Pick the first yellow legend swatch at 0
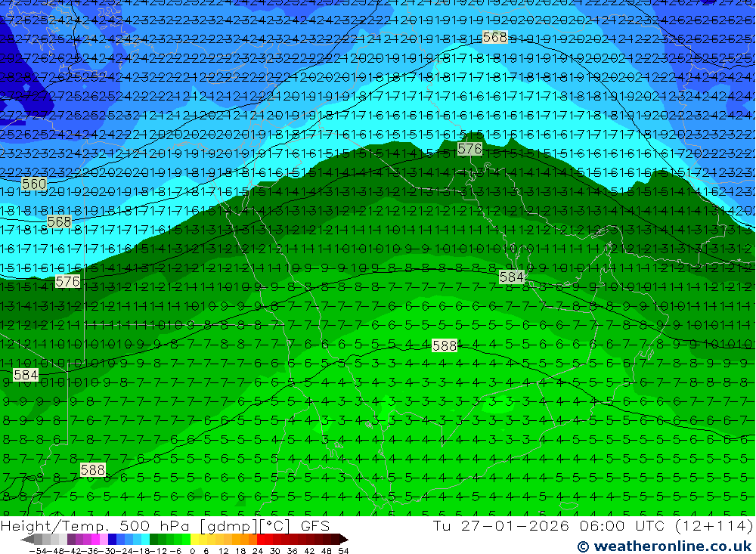 tap(194, 539)
